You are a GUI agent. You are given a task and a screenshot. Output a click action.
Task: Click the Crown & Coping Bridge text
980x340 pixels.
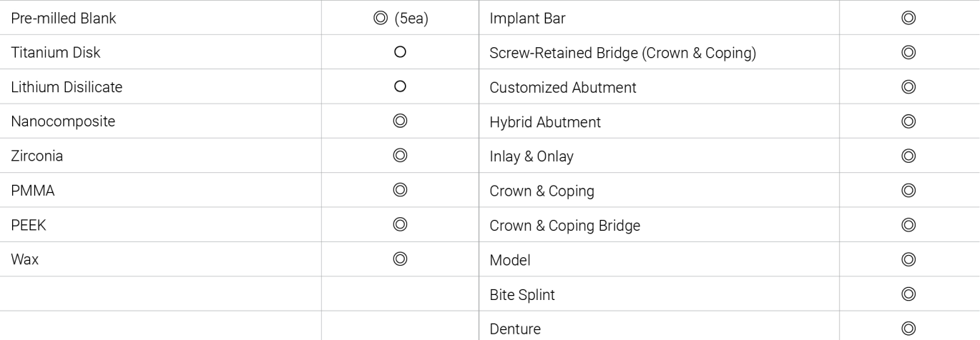pyautogui.click(x=565, y=226)
